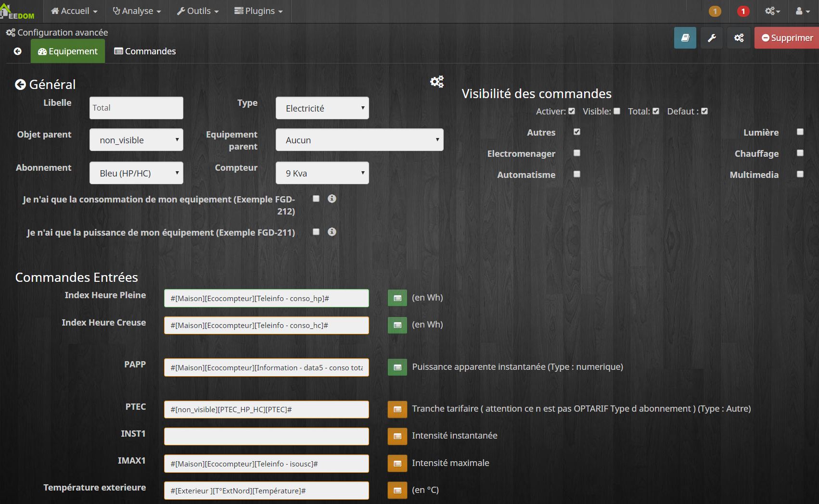
Task: Click info icon for puissance FGD-211 option
Action: pos(332,232)
